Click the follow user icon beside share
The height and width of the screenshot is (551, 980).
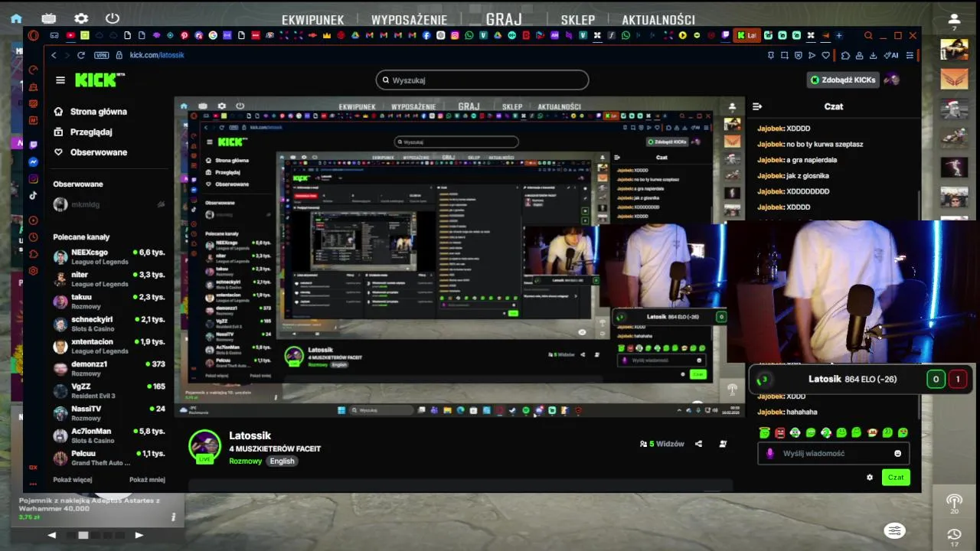(723, 444)
